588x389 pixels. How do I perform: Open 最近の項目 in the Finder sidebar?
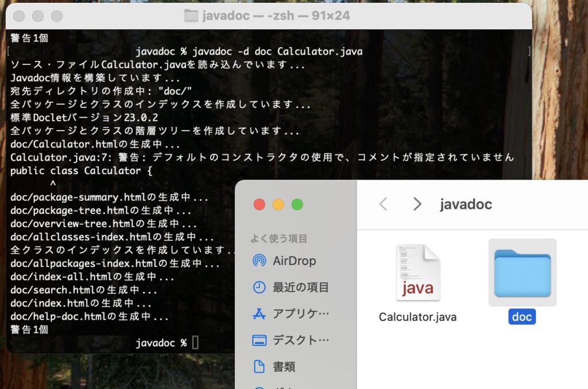click(x=291, y=287)
